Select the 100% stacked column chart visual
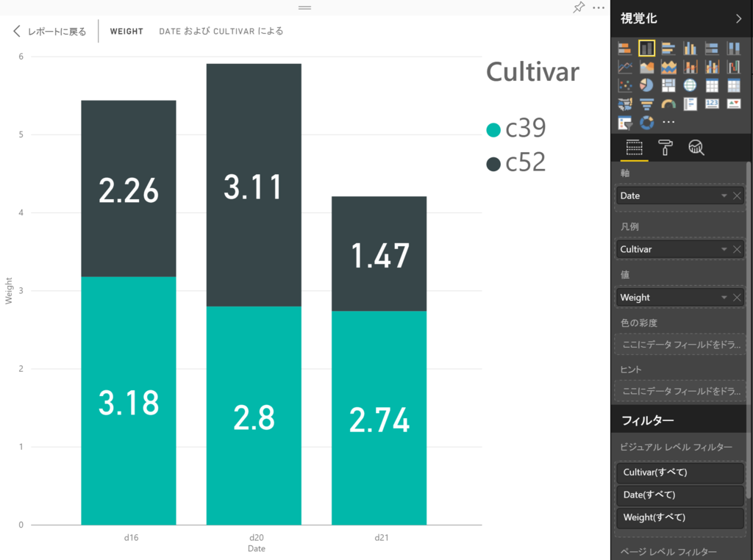Screen dimensions: 753x560 point(733,48)
